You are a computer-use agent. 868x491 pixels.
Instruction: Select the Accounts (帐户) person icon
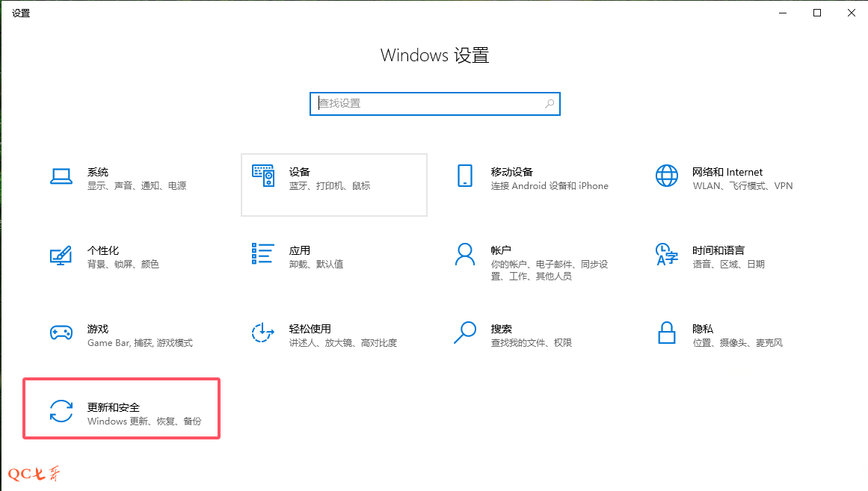464,254
